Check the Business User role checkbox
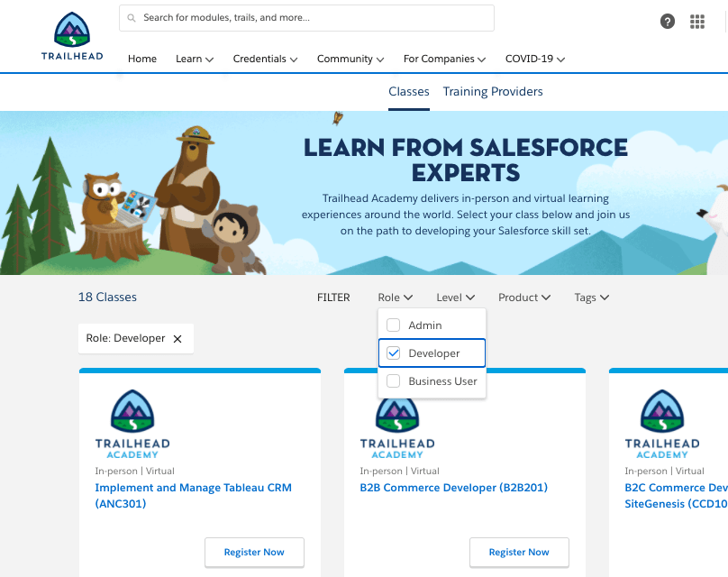This screenshot has height=577, width=728. (x=393, y=381)
